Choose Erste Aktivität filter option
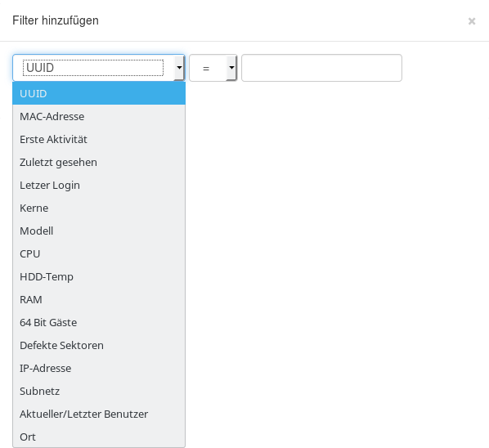This screenshot has height=448, width=489. [99, 139]
